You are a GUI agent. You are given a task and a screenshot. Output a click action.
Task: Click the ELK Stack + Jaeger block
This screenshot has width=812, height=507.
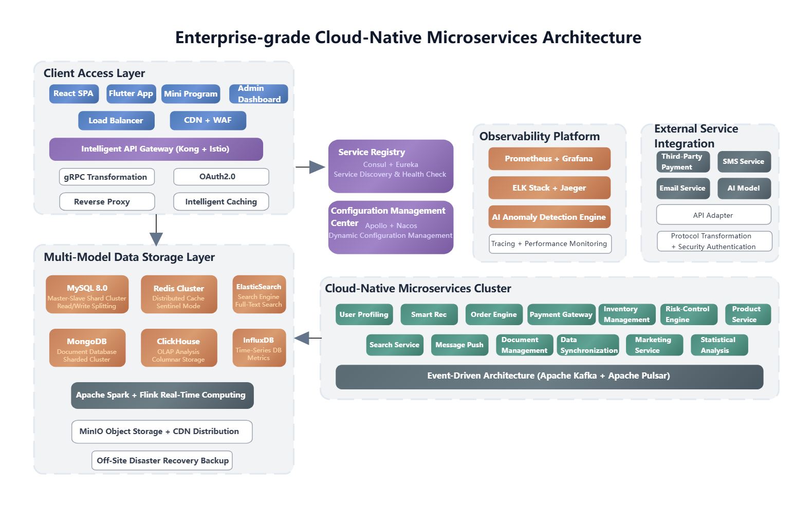pos(549,188)
